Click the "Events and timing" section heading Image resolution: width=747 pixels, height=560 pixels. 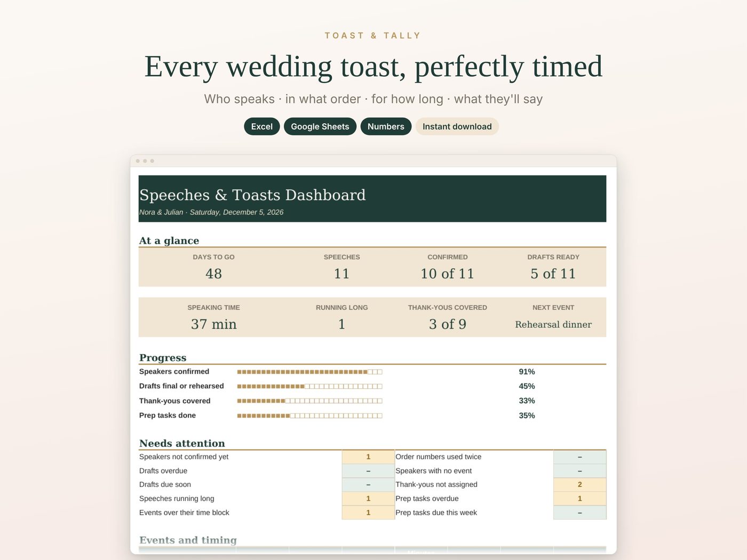(188, 540)
